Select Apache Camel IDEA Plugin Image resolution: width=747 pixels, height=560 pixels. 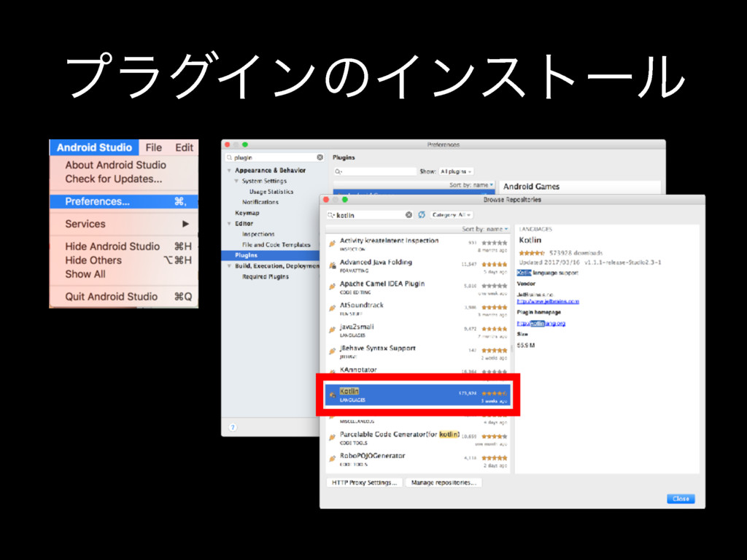pos(417,287)
